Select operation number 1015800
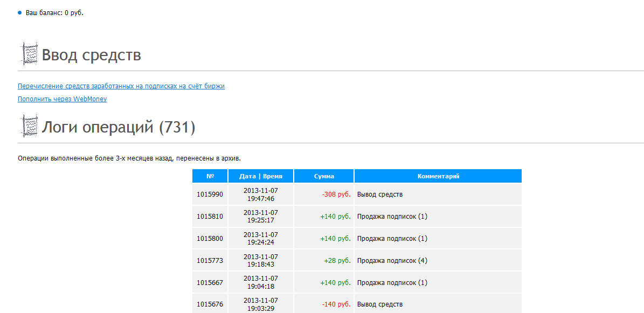Viewport: 644px width, 313px height. coord(210,238)
